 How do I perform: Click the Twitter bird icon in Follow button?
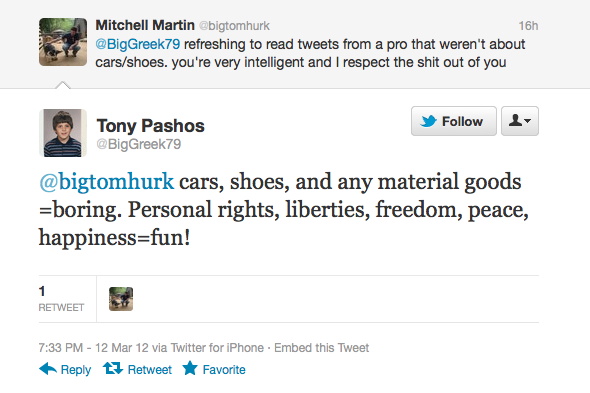(428, 121)
